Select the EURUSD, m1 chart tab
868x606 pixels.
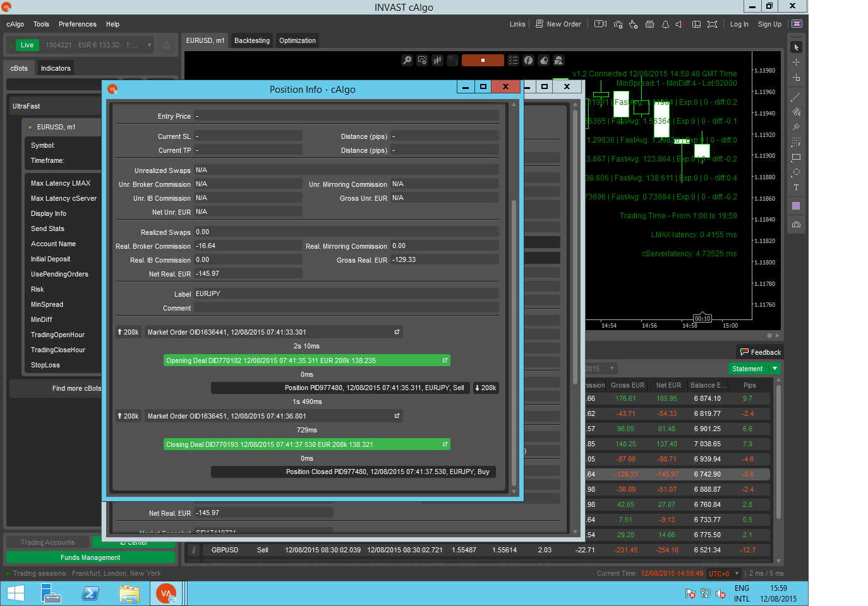(x=205, y=40)
